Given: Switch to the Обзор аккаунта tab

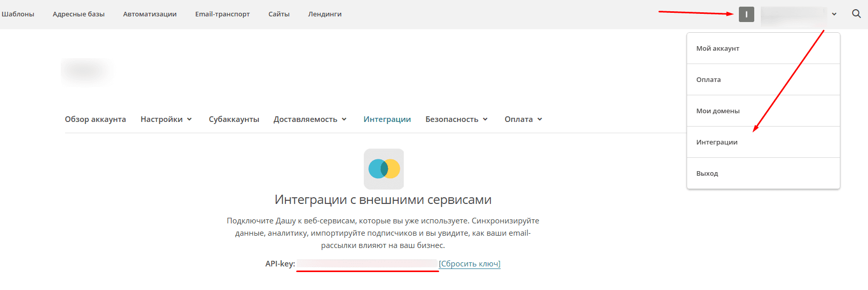Looking at the screenshot, I should coord(95,119).
